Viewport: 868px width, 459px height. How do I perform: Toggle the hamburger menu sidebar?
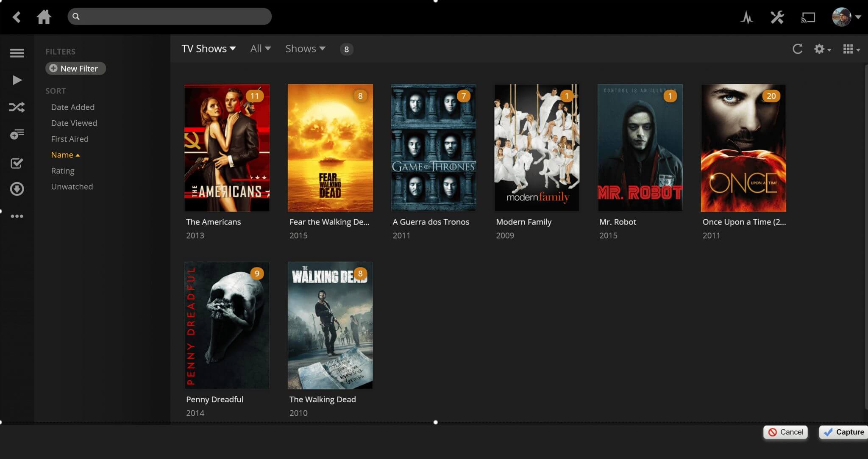point(17,53)
